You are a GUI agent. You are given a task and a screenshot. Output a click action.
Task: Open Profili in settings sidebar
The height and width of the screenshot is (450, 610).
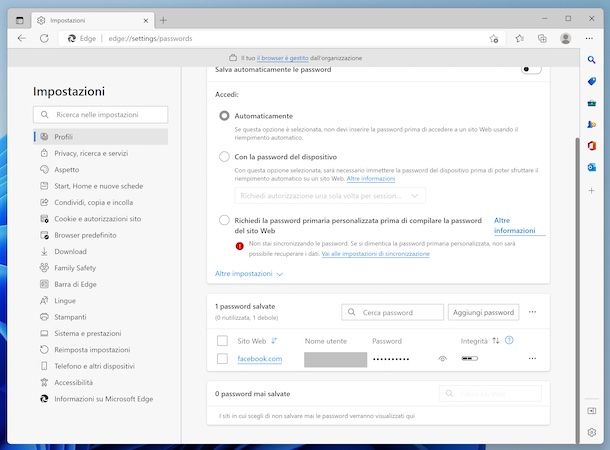coord(101,137)
